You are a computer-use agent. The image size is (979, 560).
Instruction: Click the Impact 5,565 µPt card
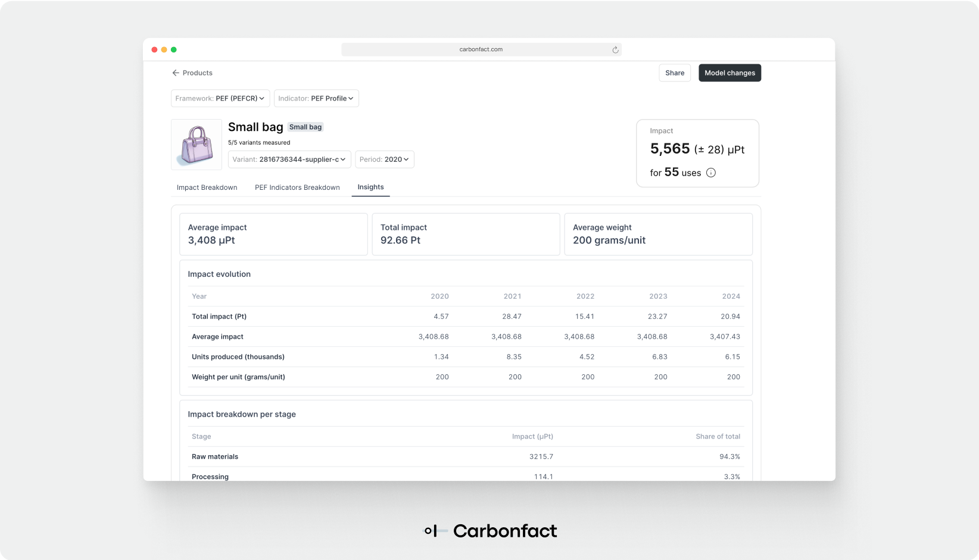697,153
